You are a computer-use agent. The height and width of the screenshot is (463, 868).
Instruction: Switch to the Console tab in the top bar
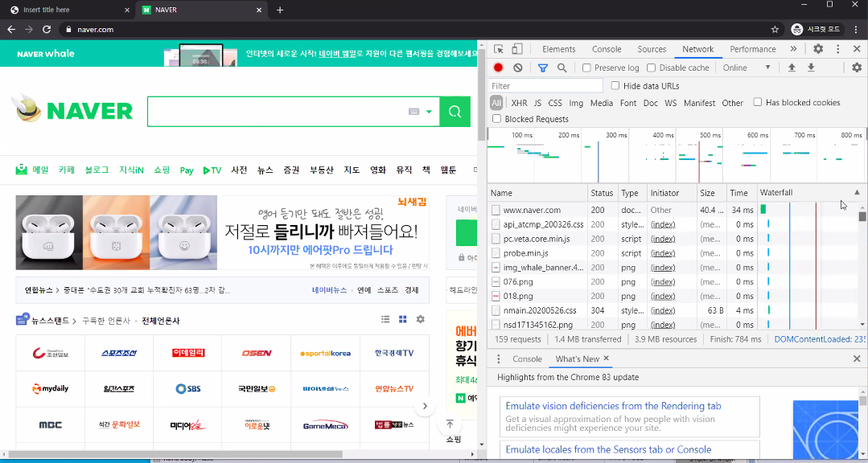(607, 49)
